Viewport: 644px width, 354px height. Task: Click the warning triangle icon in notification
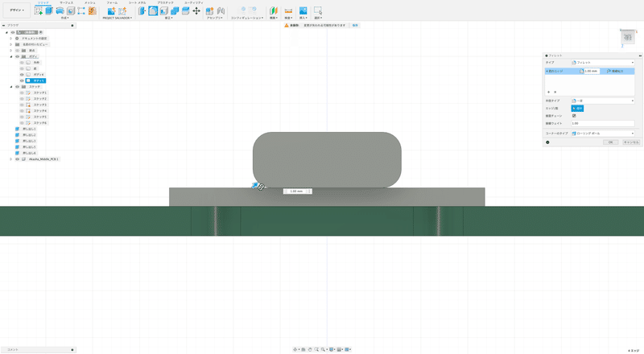(287, 26)
